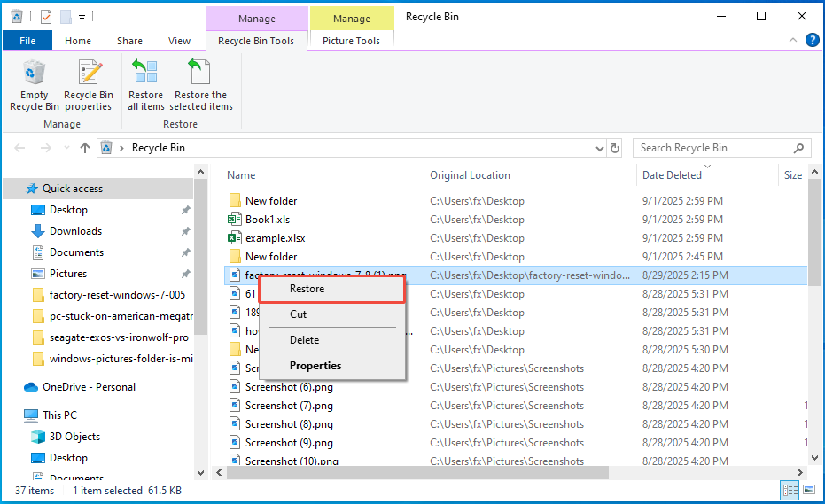
Task: Choose Restore from the context menu
Action: [307, 289]
